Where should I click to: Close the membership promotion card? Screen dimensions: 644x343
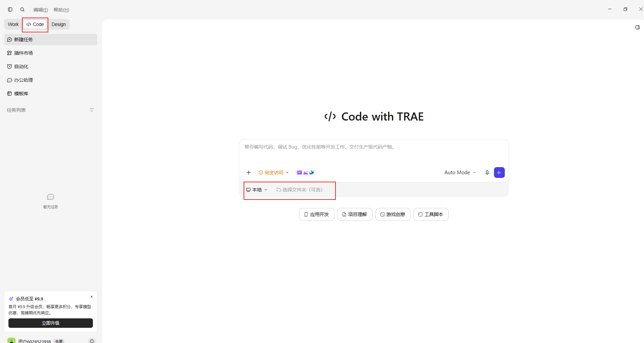92,297
